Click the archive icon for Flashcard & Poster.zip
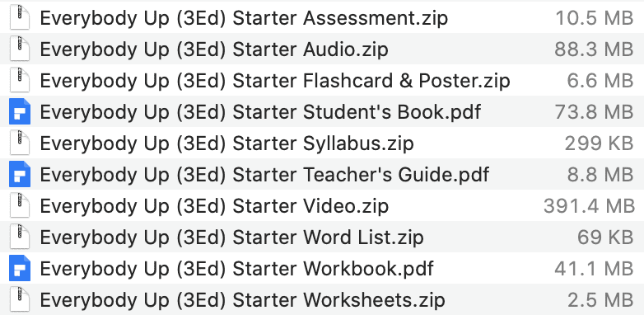This screenshot has width=644, height=315. (20, 80)
